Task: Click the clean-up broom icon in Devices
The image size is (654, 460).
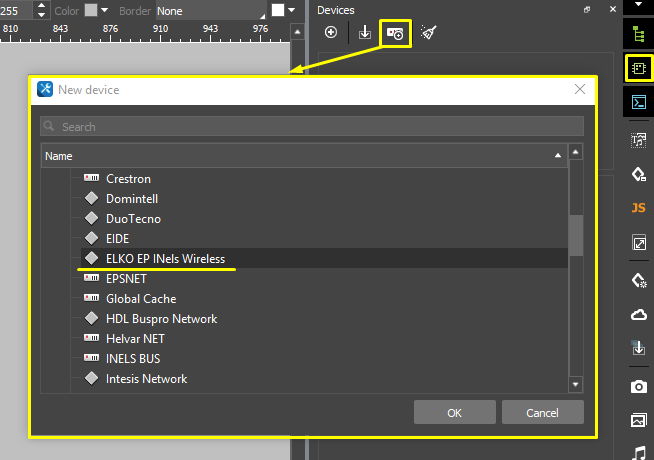Action: point(428,33)
